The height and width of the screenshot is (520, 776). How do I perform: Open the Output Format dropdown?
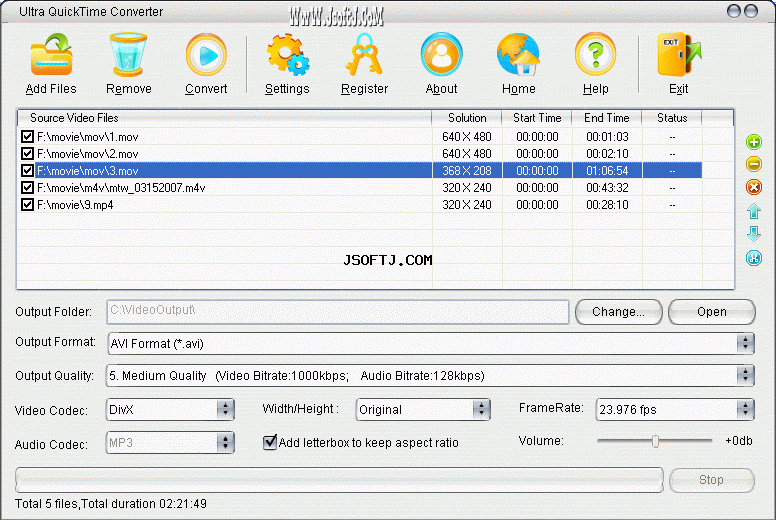[x=745, y=343]
